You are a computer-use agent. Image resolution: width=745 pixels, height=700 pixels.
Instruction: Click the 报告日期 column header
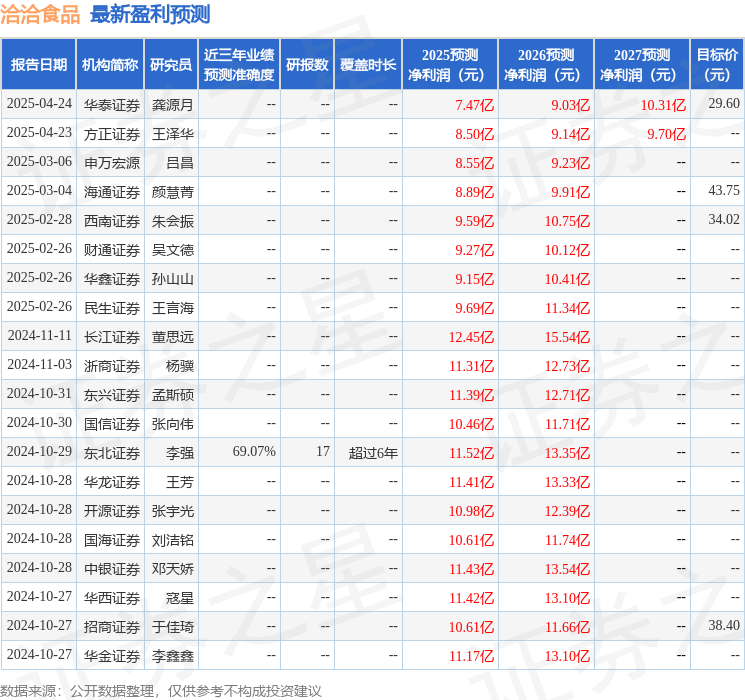tap(38, 65)
